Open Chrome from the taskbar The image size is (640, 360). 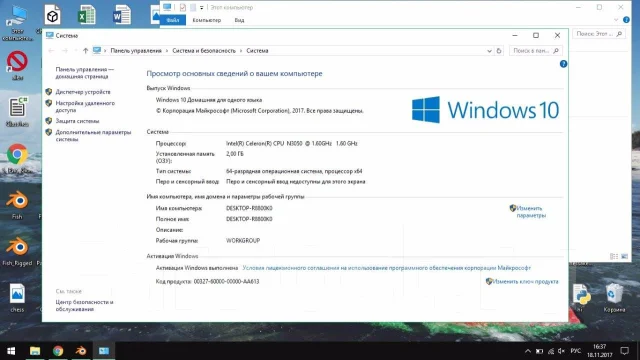[58, 351]
